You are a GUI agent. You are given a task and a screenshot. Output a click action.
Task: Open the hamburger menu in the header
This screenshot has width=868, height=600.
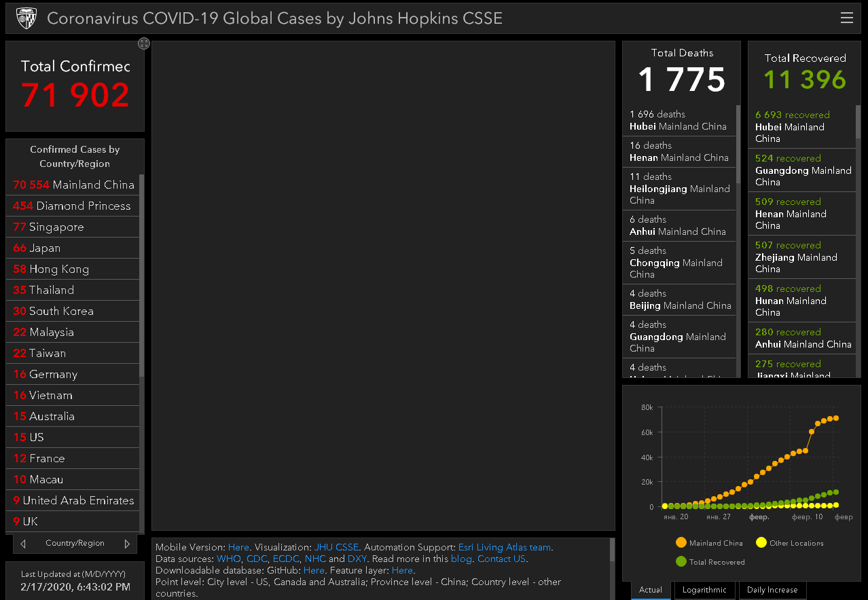[846, 18]
